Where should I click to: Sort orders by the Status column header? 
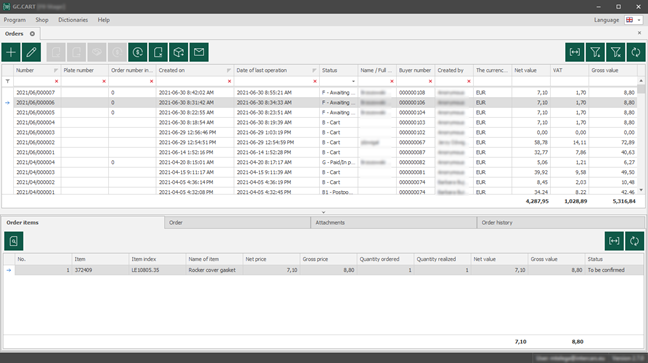[338, 70]
